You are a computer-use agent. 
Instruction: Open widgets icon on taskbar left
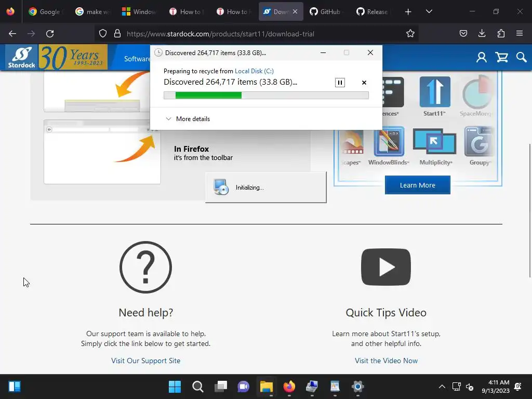coord(14,387)
